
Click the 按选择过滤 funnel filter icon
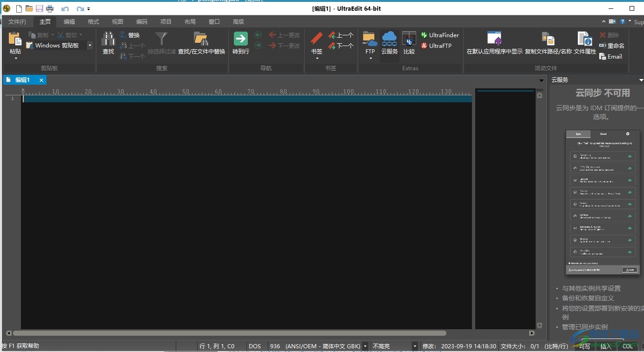point(162,39)
